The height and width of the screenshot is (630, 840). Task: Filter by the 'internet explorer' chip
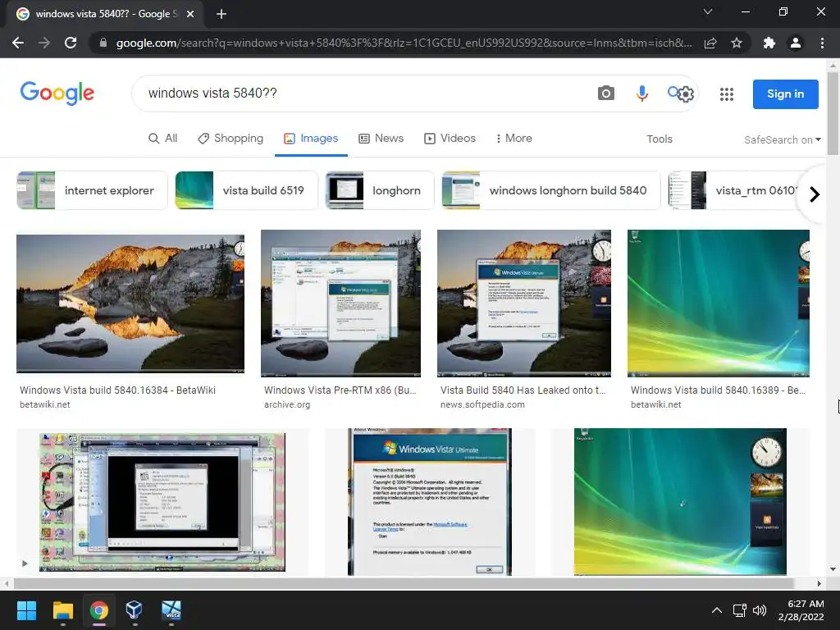pos(92,190)
